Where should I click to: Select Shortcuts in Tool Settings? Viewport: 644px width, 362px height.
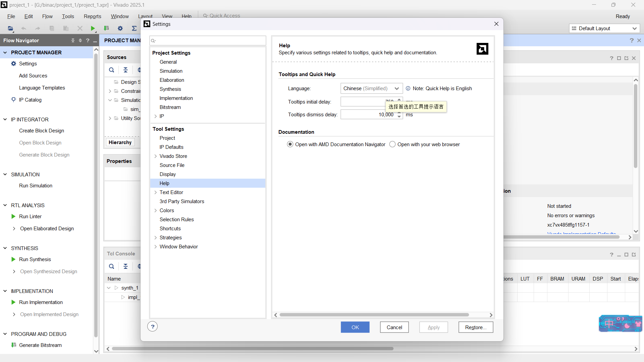pos(170,229)
